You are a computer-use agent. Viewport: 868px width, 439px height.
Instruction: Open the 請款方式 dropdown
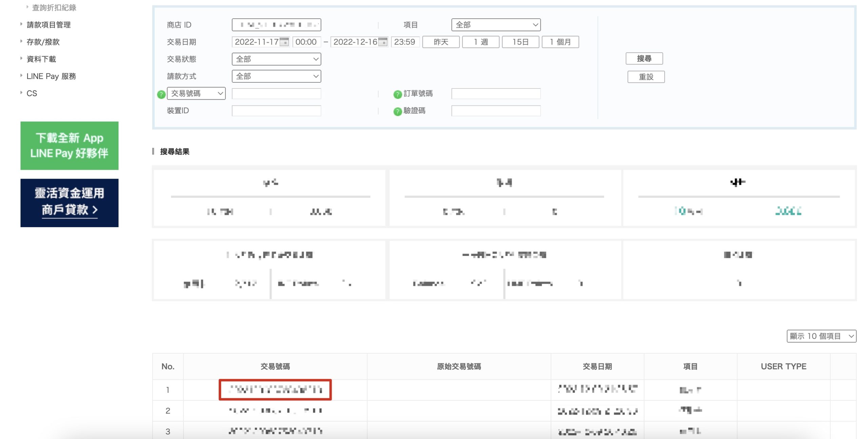(x=276, y=76)
